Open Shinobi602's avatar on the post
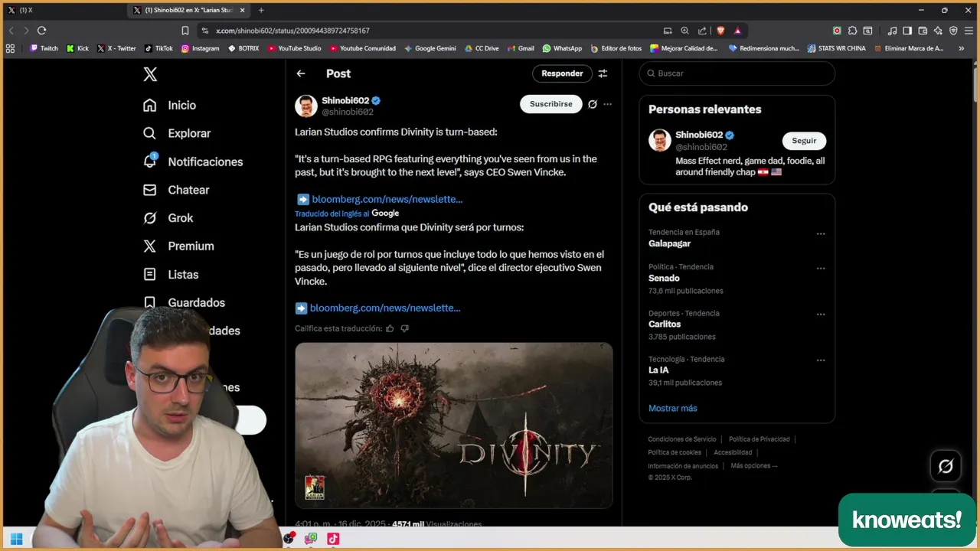The height and width of the screenshot is (551, 980). click(x=306, y=106)
